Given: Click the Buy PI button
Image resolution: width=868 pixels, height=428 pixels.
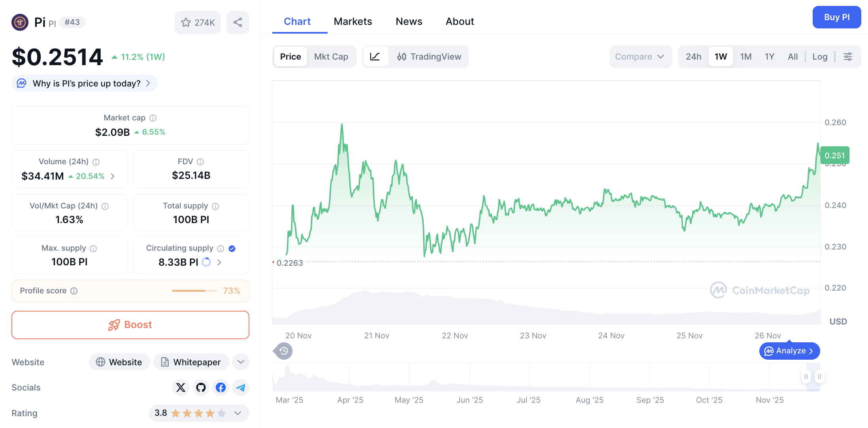Looking at the screenshot, I should click(836, 17).
